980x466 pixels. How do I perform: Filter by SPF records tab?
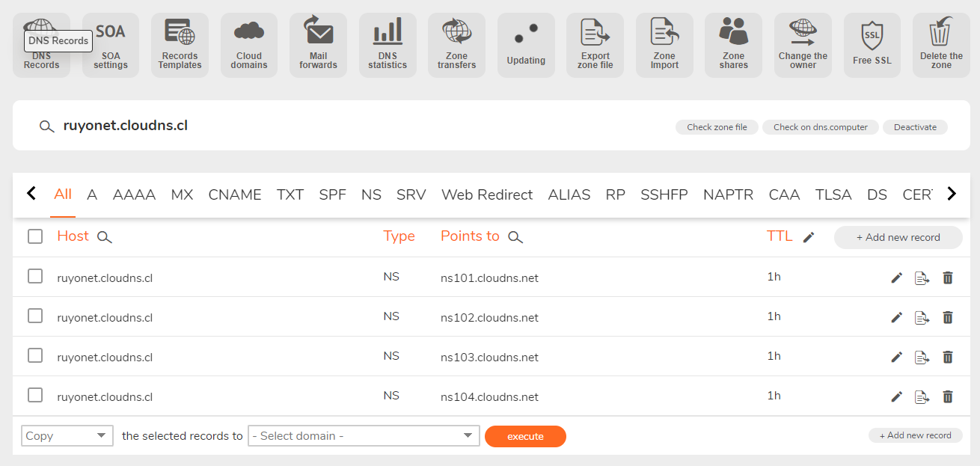click(333, 194)
